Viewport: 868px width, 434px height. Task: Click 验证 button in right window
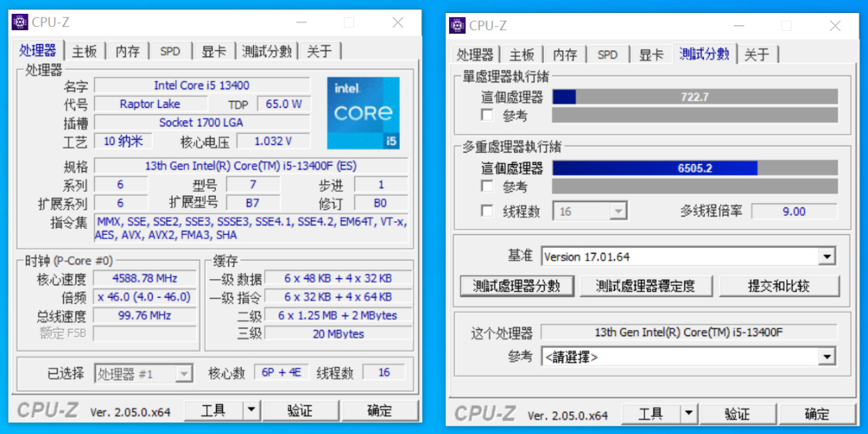(x=737, y=413)
